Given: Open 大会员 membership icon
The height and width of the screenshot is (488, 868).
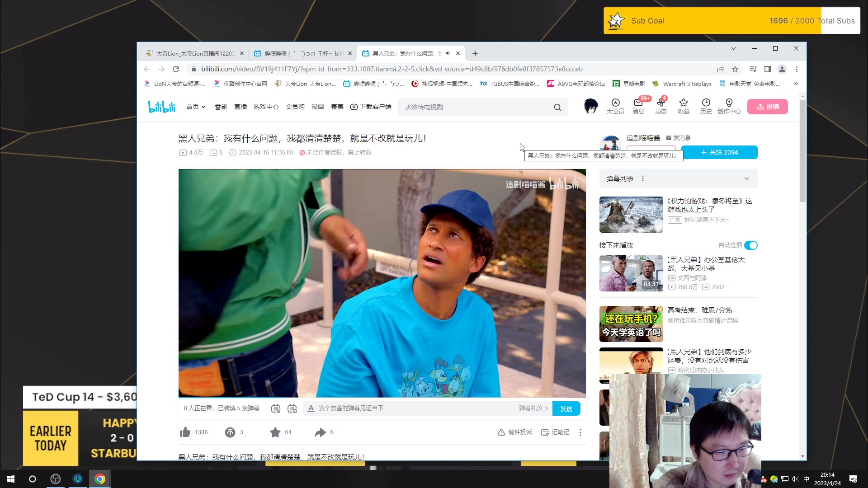Looking at the screenshot, I should click(615, 107).
